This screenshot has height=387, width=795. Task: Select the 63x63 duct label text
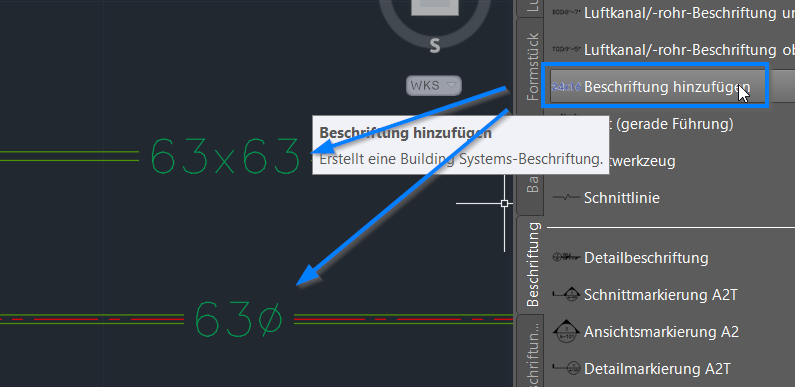tap(226, 156)
